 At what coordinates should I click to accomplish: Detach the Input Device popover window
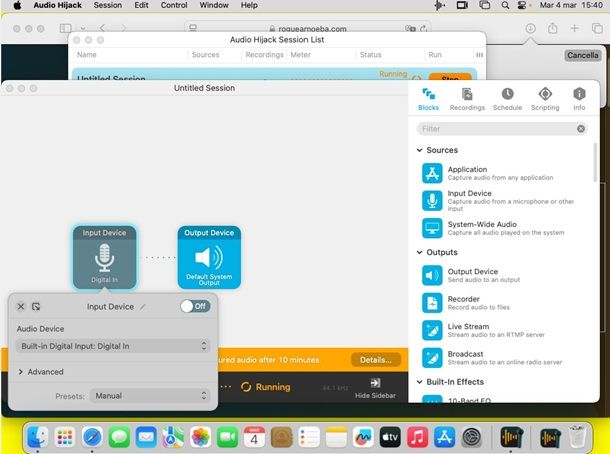point(36,307)
